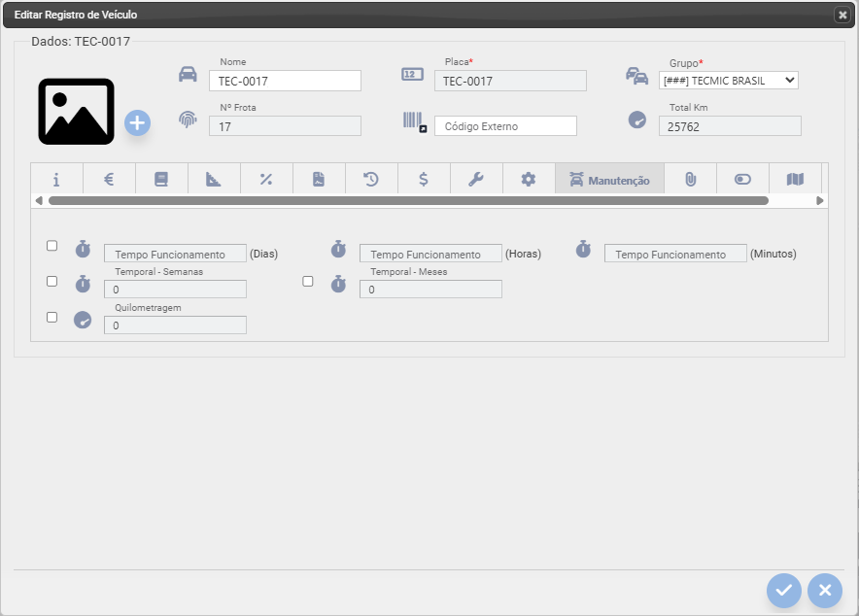Click the car icon beside Nome
The image size is (859, 616).
click(188, 74)
